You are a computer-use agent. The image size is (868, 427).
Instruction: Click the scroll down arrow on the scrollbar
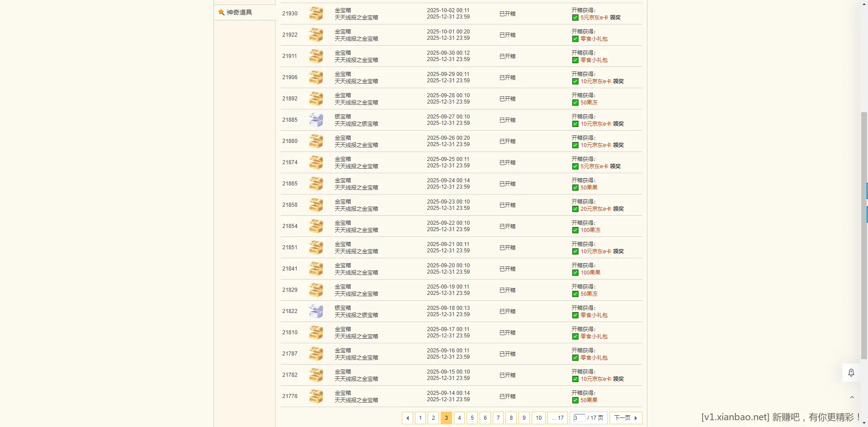[864, 423]
